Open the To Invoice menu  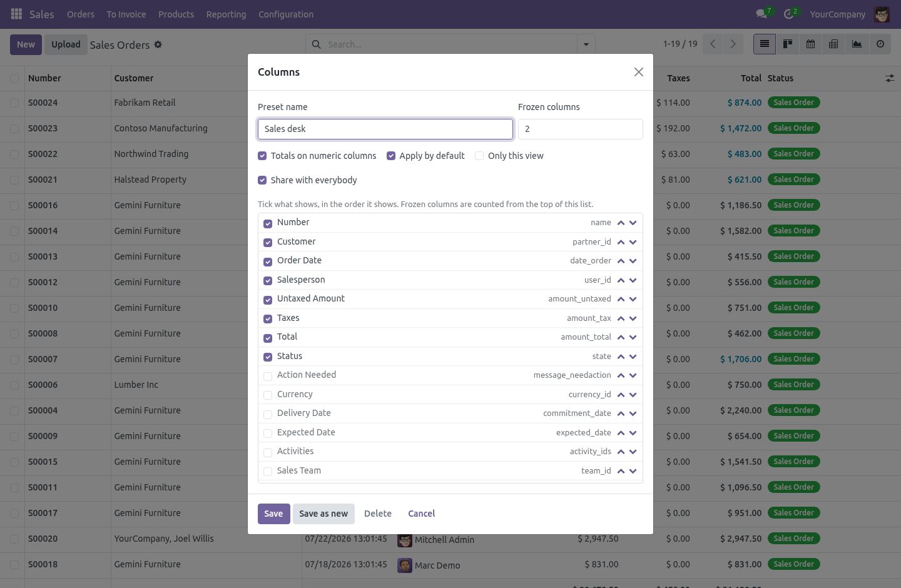point(126,14)
